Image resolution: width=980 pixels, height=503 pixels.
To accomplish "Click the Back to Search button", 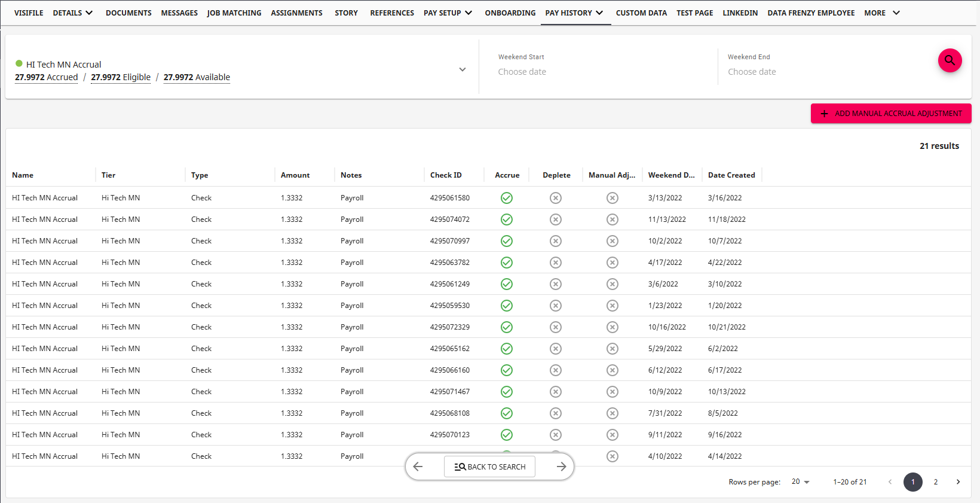I will click(x=489, y=467).
